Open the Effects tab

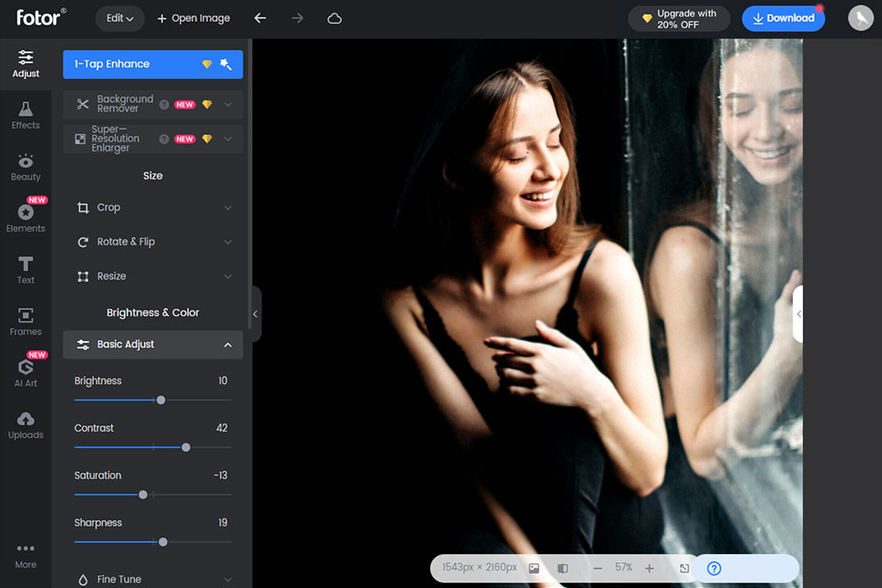[26, 116]
